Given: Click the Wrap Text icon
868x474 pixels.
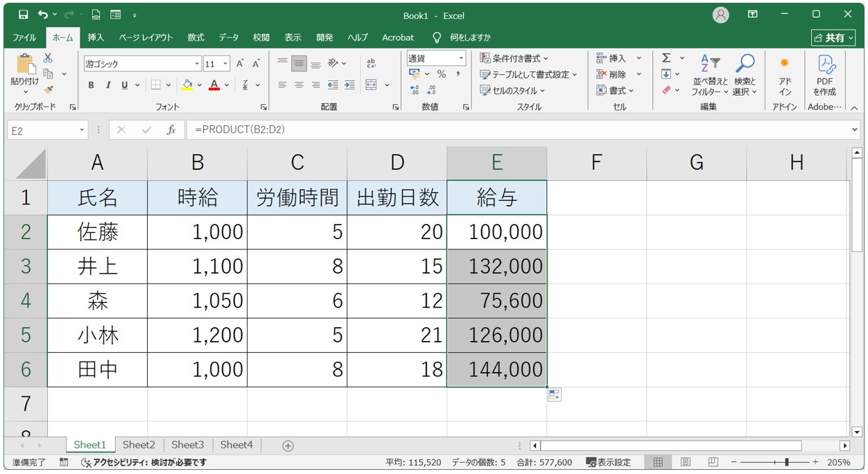Looking at the screenshot, I should click(x=371, y=64).
